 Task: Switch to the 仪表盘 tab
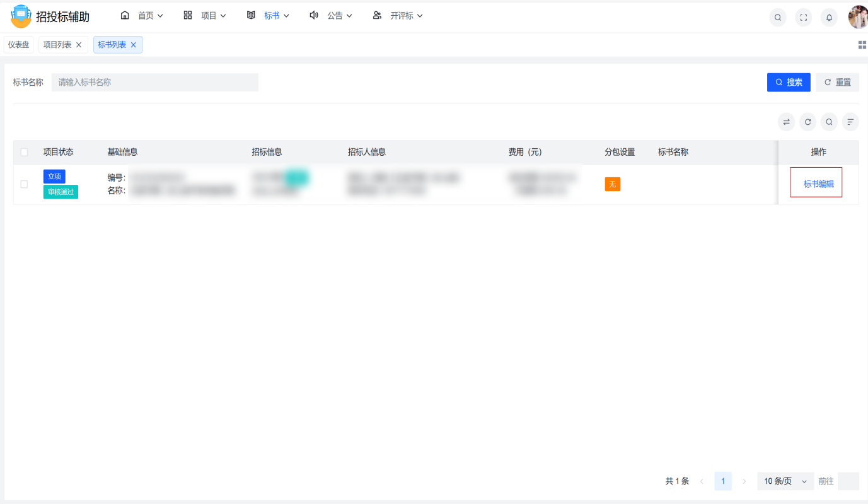tap(19, 45)
